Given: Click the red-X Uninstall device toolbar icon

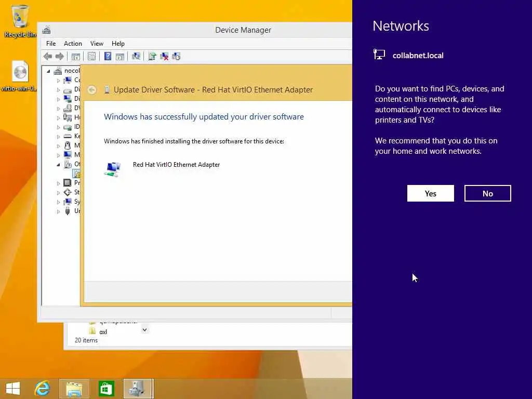Looking at the screenshot, I should pyautogui.click(x=164, y=56).
